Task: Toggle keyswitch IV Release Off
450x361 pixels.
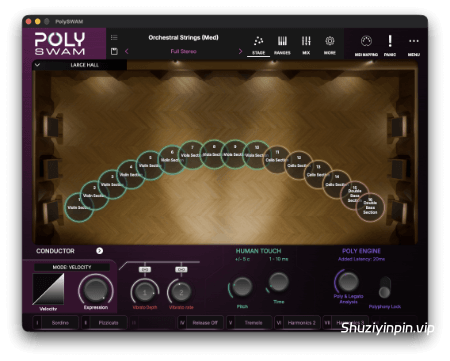Action: click(x=201, y=323)
